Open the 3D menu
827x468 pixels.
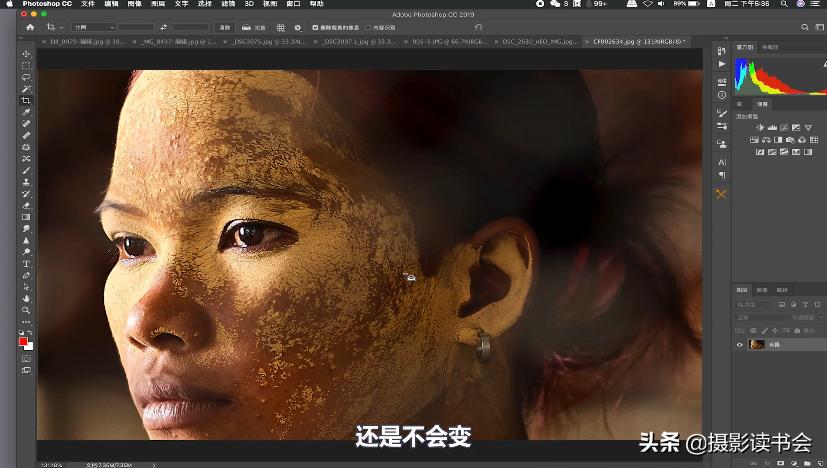point(249,4)
